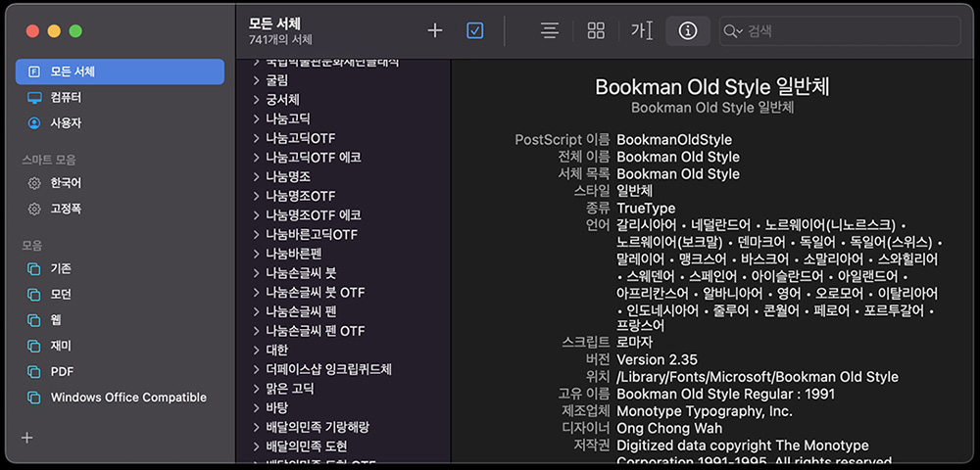Viewport: 980px width, 470px height.
Task: Switch to grid view icon
Action: click(596, 30)
